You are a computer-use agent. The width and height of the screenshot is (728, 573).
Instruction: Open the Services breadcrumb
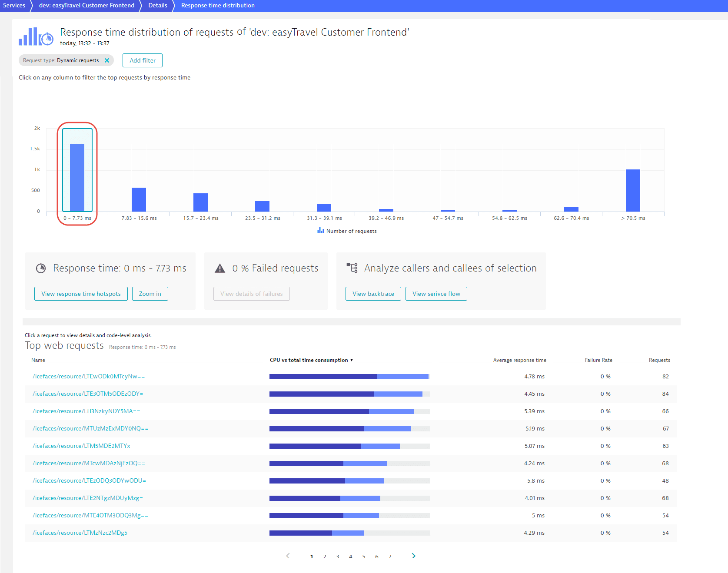pos(14,6)
